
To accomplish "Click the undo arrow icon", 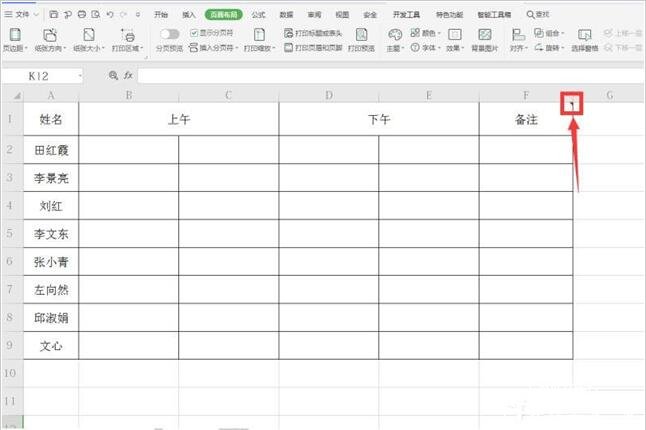I will pyautogui.click(x=110, y=14).
